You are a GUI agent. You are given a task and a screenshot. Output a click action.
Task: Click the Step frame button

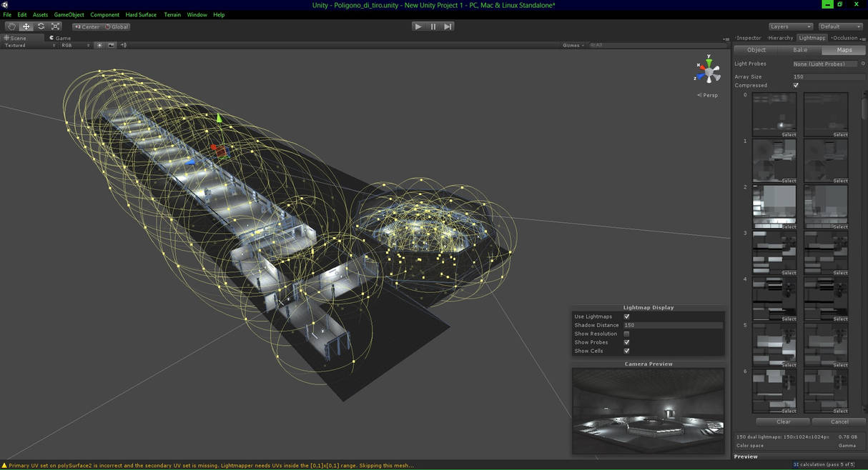point(448,26)
